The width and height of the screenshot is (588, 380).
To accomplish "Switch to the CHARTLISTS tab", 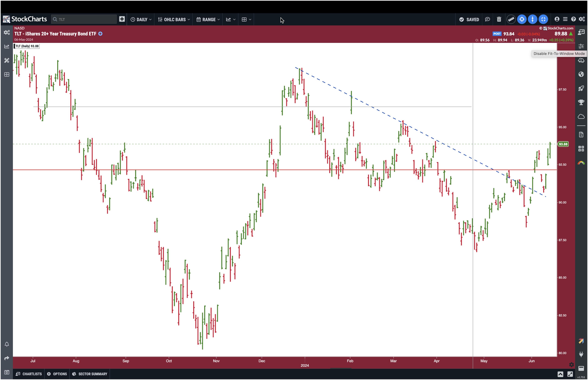I will point(29,374).
